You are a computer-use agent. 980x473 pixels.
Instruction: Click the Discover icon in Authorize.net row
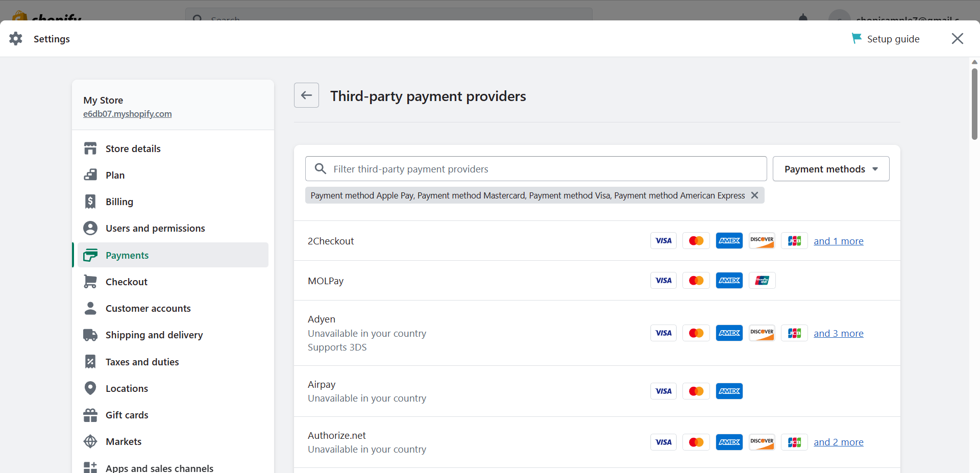click(x=762, y=442)
